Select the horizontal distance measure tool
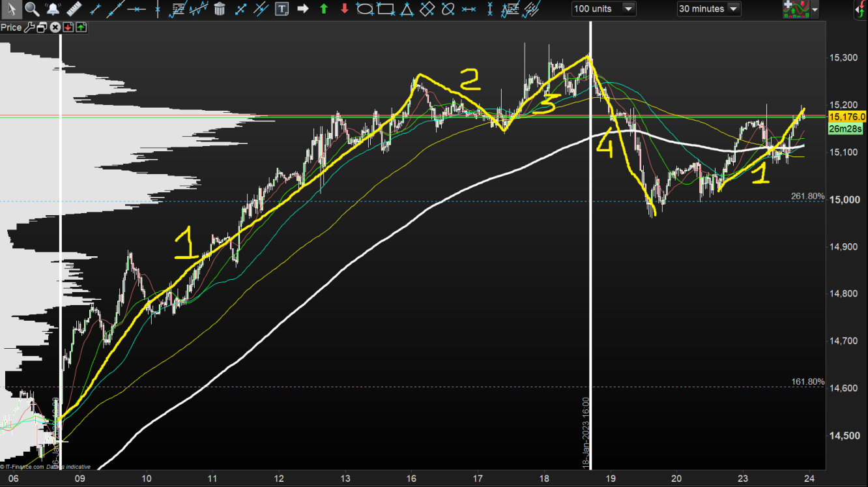Image resolution: width=868 pixels, height=487 pixels. [469, 9]
